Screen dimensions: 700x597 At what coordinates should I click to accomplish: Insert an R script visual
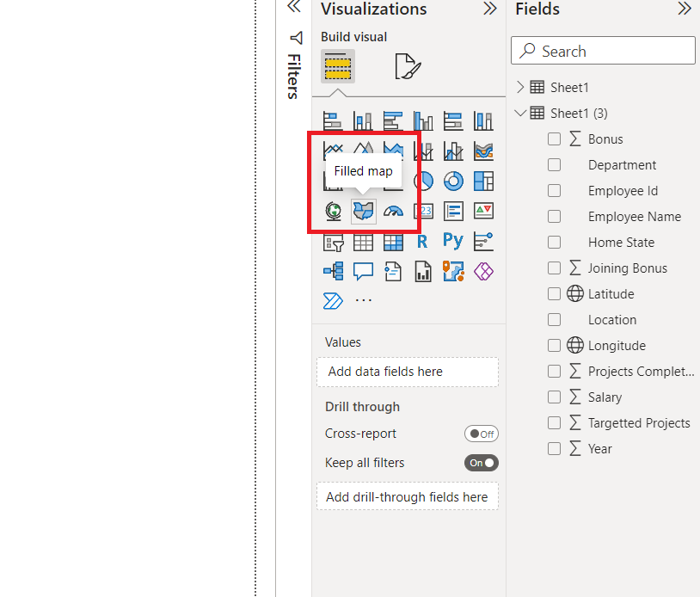(x=422, y=242)
